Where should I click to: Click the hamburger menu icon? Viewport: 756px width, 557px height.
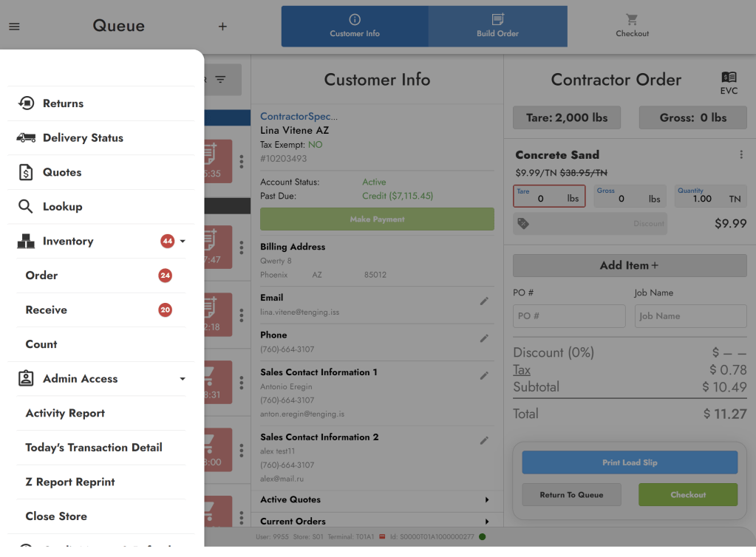click(x=14, y=27)
